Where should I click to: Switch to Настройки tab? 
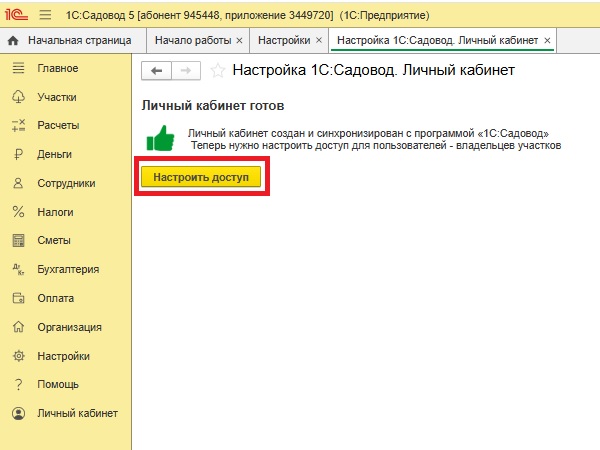pyautogui.click(x=289, y=41)
